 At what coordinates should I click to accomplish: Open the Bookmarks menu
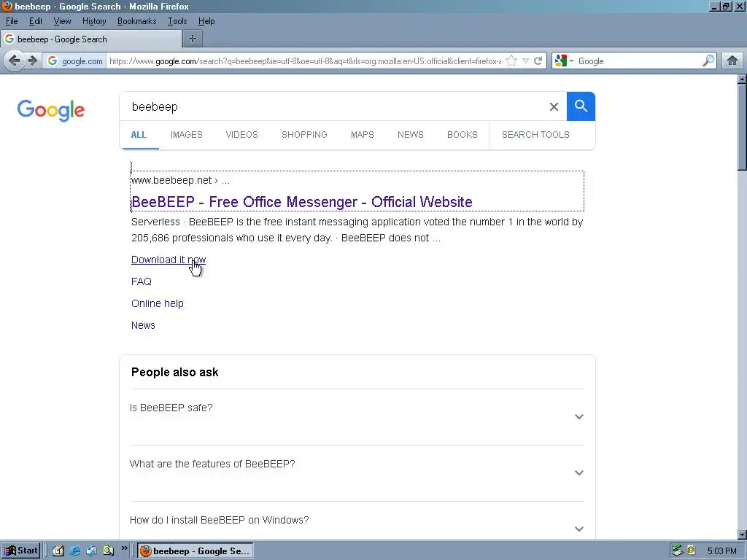(136, 21)
